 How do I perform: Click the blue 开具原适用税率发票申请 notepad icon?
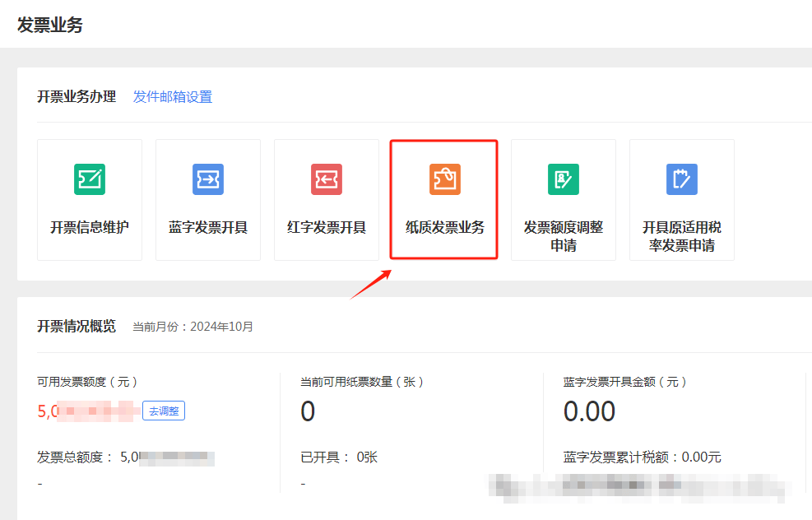click(x=682, y=179)
